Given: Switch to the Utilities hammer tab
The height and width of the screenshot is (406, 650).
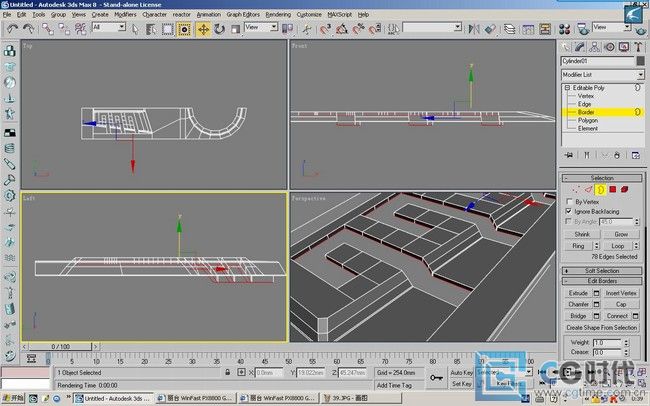Looking at the screenshot, I should click(638, 47).
